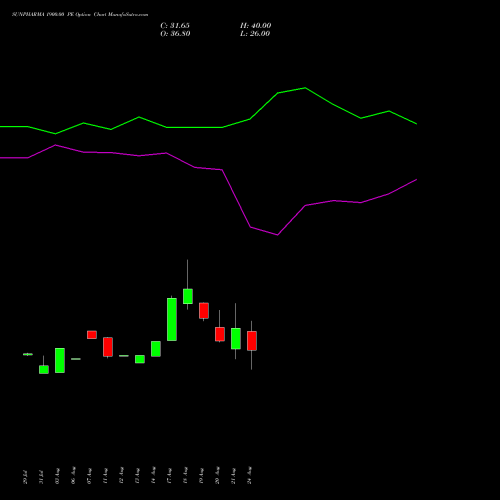Select the red candle for 19 Aug
The height and width of the screenshot is (500, 500).
tap(204, 311)
